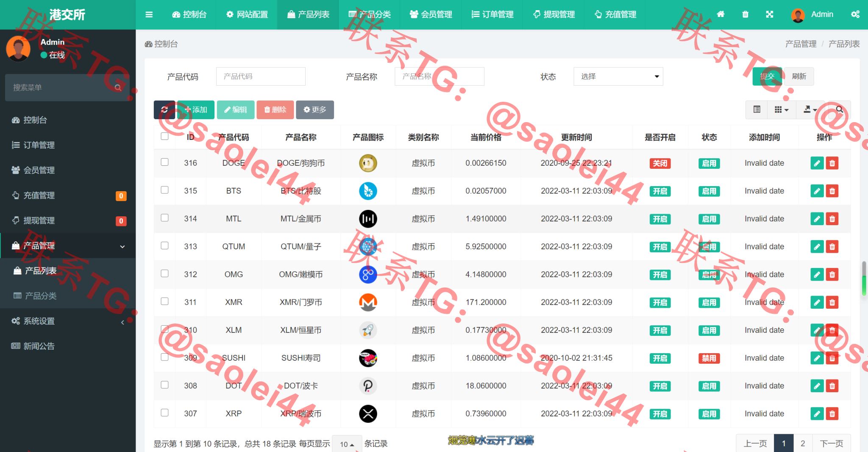The image size is (868, 452).
Task: Check the box for row ID 308
Action: pyautogui.click(x=164, y=385)
